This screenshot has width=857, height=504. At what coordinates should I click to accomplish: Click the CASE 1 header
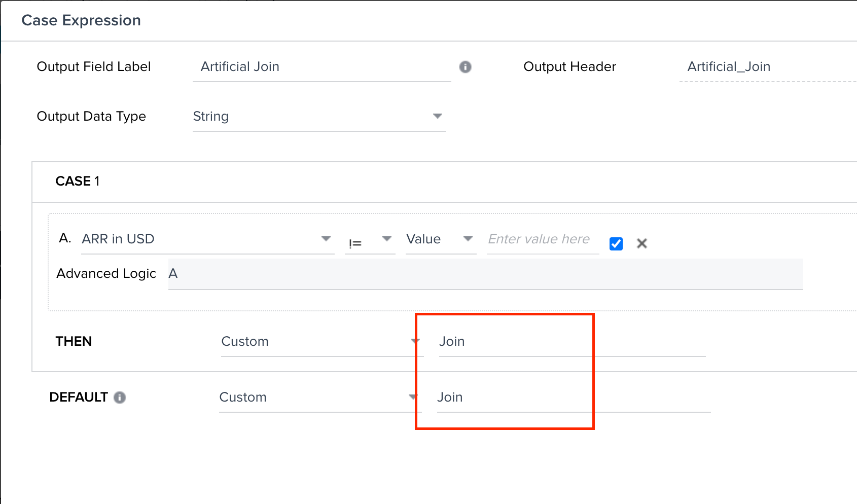point(78,181)
